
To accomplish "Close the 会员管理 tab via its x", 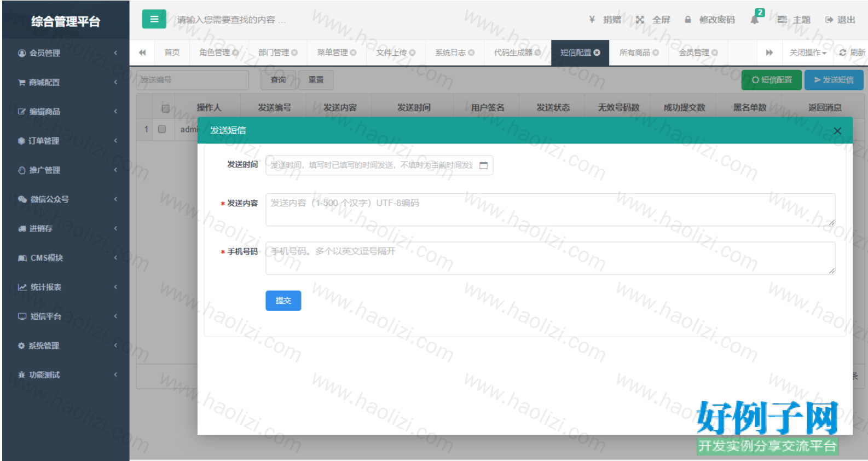I will 715,53.
